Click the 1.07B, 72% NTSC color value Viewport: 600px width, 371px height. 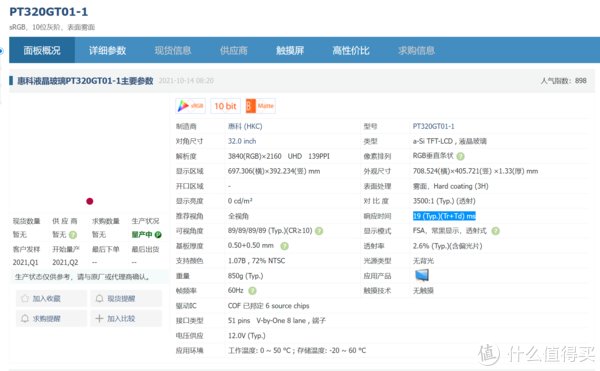pyautogui.click(x=256, y=261)
